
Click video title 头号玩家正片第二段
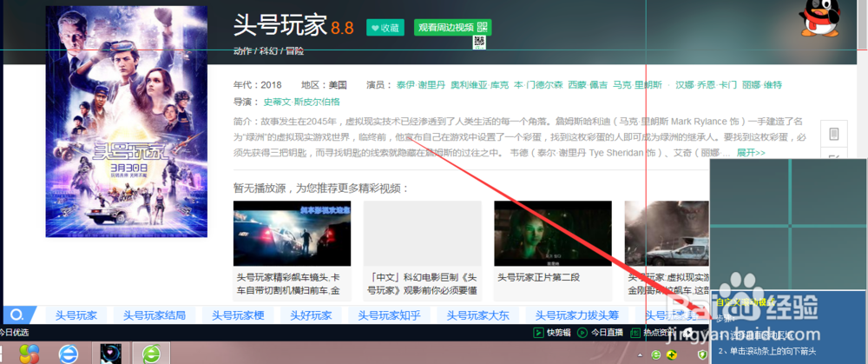[x=539, y=277]
